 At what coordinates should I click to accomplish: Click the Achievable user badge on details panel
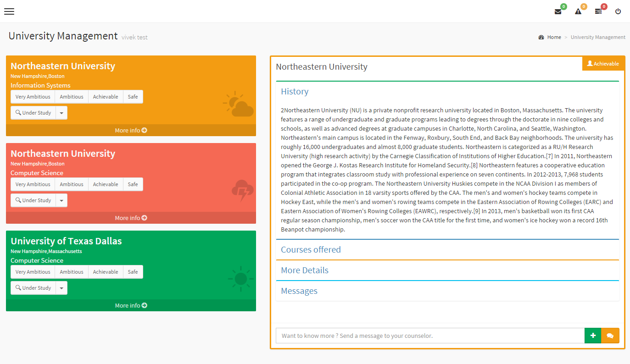click(603, 64)
